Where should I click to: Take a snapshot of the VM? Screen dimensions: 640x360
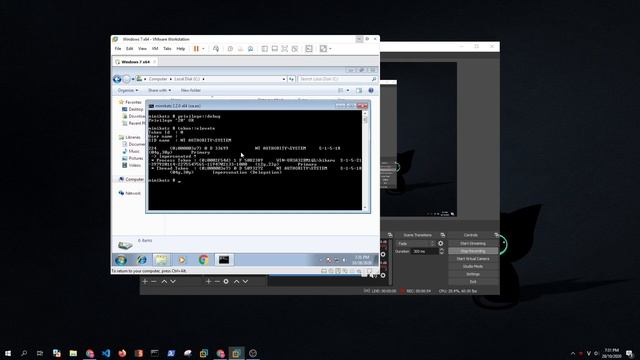(230, 49)
